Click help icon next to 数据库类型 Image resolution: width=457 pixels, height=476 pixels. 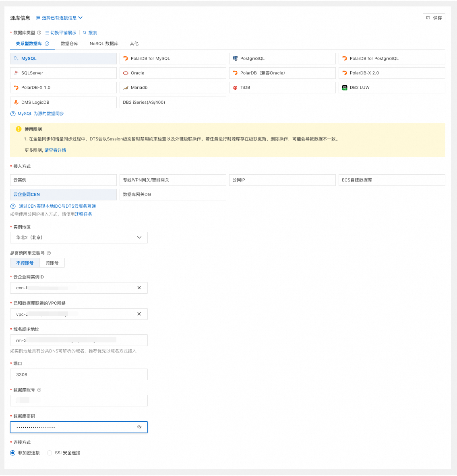click(39, 33)
